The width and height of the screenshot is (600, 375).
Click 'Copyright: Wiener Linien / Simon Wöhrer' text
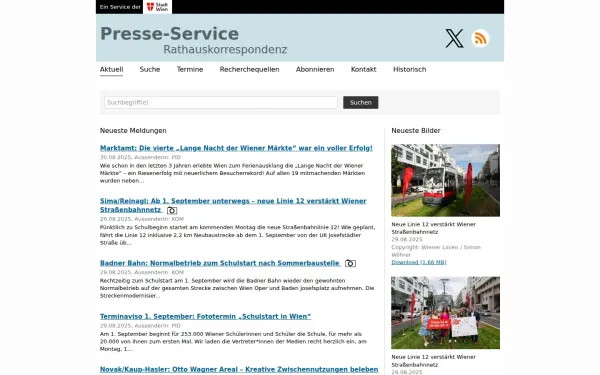click(436, 251)
